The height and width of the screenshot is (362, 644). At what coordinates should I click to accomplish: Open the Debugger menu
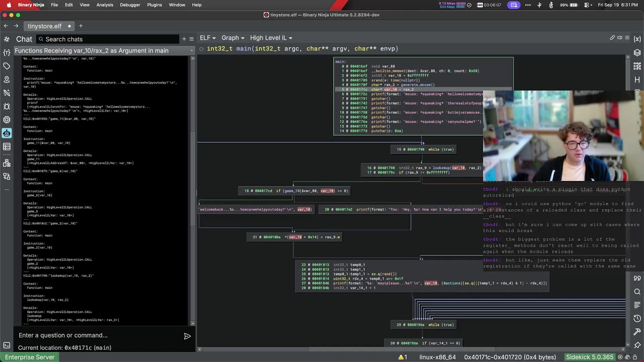(x=130, y=5)
